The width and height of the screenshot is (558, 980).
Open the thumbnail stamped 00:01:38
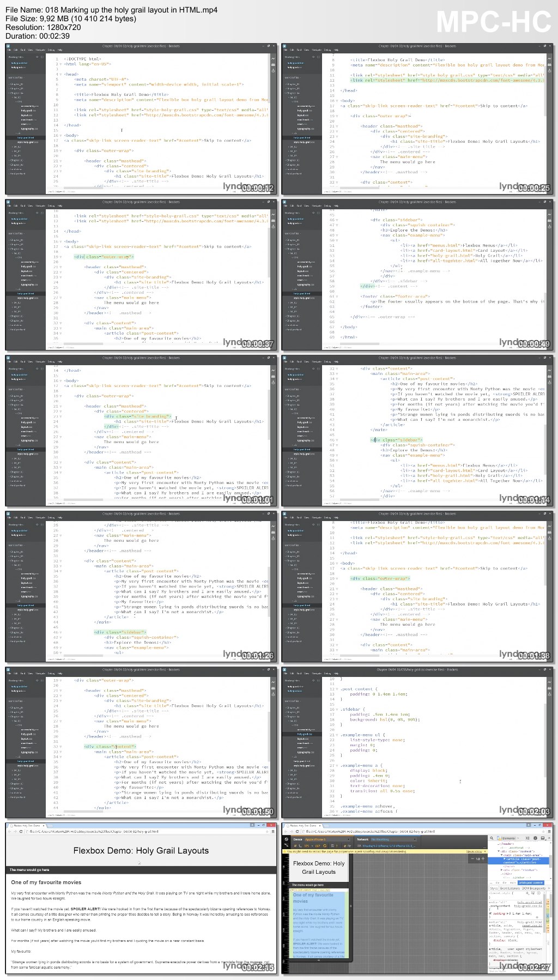(x=417, y=587)
